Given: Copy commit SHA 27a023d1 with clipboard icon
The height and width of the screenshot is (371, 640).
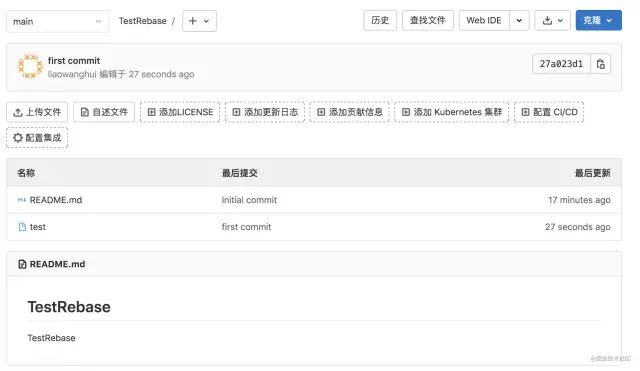Looking at the screenshot, I should pos(600,64).
